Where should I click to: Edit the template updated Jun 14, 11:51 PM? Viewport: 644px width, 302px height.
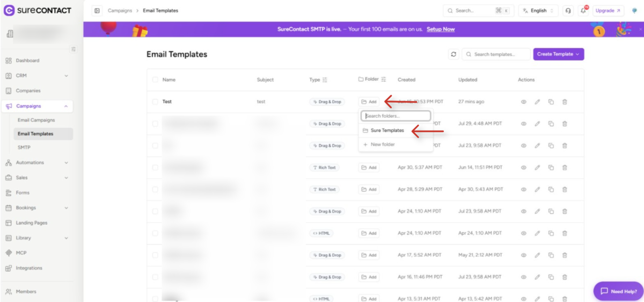point(537,168)
